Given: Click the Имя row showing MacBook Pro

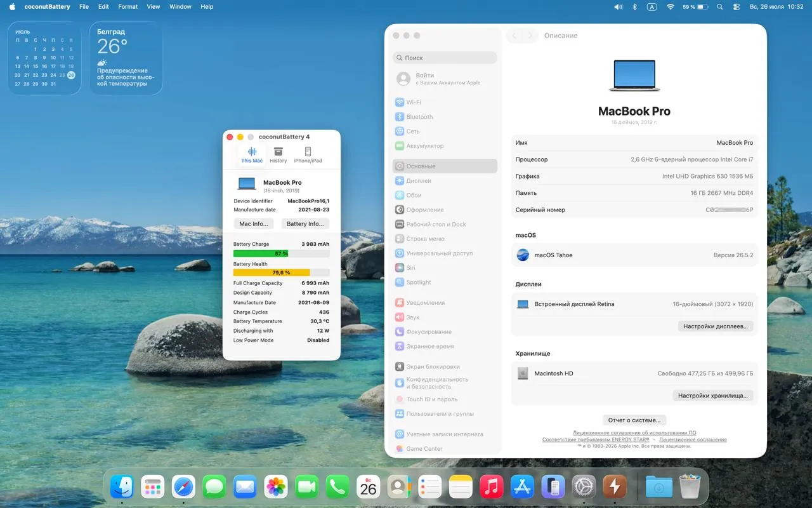Looking at the screenshot, I should coord(634,143).
